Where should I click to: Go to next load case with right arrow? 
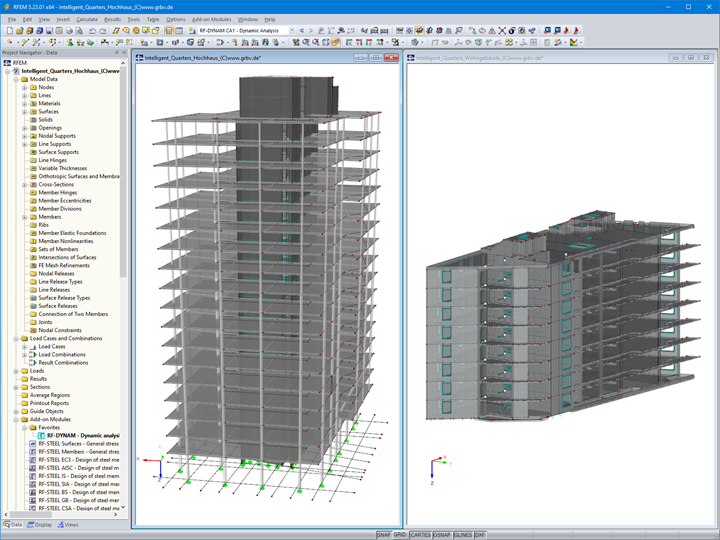311,31
